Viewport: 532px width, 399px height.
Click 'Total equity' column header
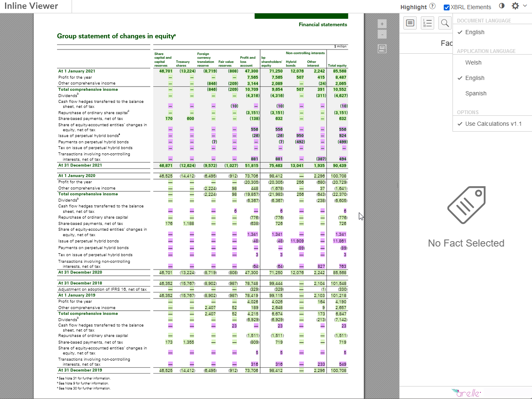click(337, 65)
